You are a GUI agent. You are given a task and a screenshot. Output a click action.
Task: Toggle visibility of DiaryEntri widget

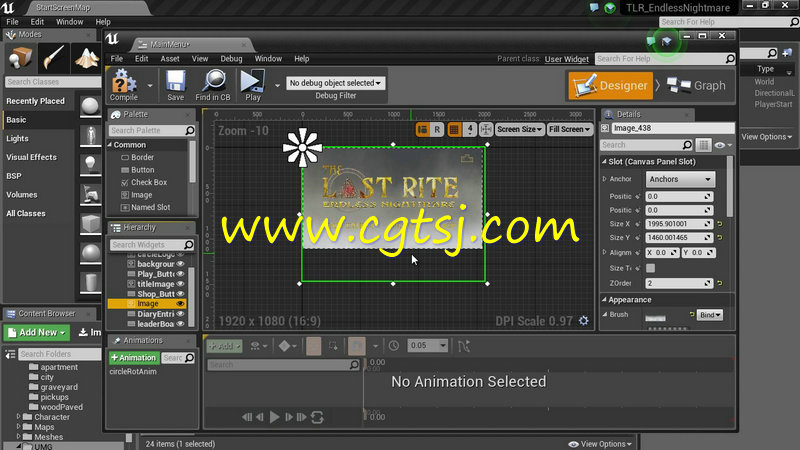[180, 314]
